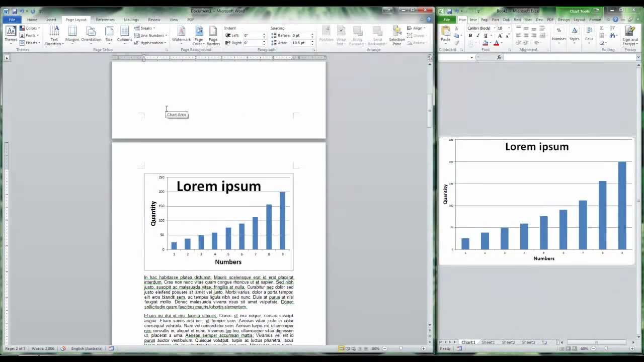Open Page Borders dialog in Word
This screenshot has width=644, height=362.
(x=213, y=36)
